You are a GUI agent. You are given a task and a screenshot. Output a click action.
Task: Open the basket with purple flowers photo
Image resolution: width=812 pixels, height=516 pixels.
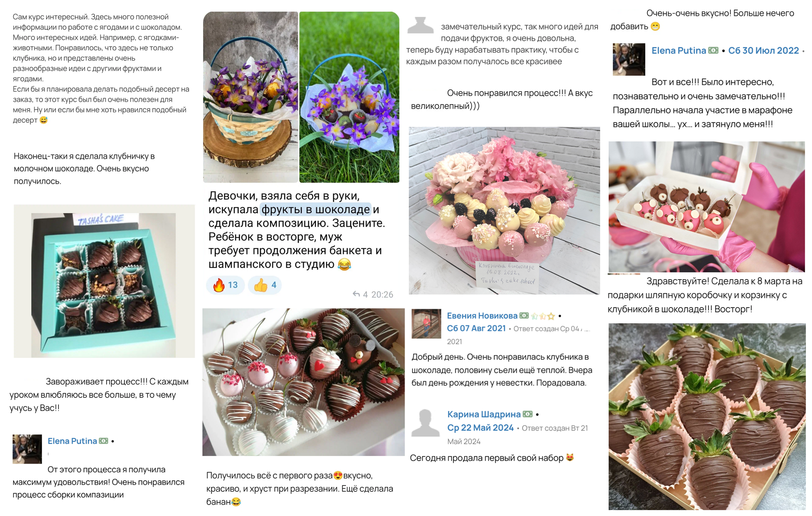tap(301, 97)
